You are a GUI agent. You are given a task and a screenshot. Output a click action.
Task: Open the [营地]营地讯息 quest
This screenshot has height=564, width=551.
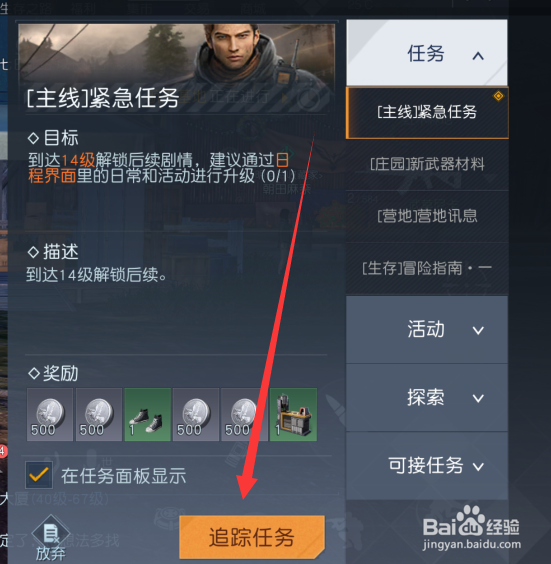(427, 217)
